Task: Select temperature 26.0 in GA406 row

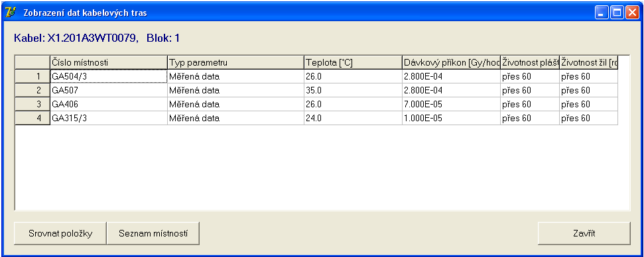Action: [x=354, y=104]
